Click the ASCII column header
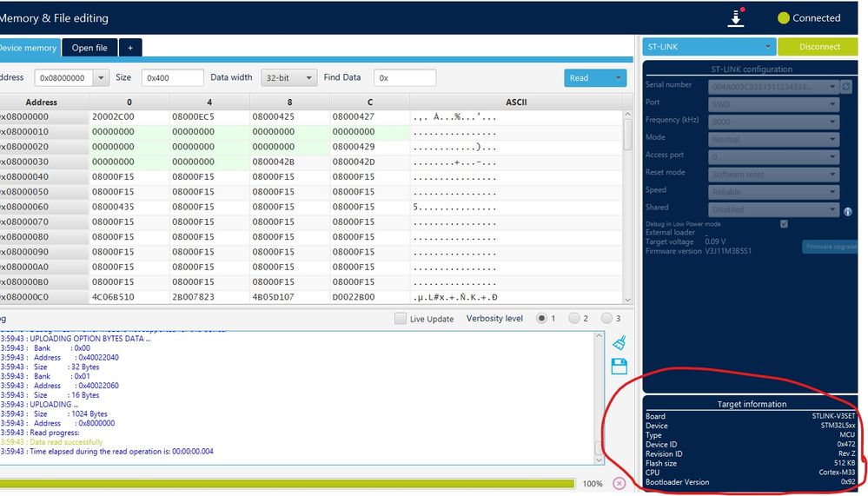Screen dimensions: 868x496 click(516, 103)
